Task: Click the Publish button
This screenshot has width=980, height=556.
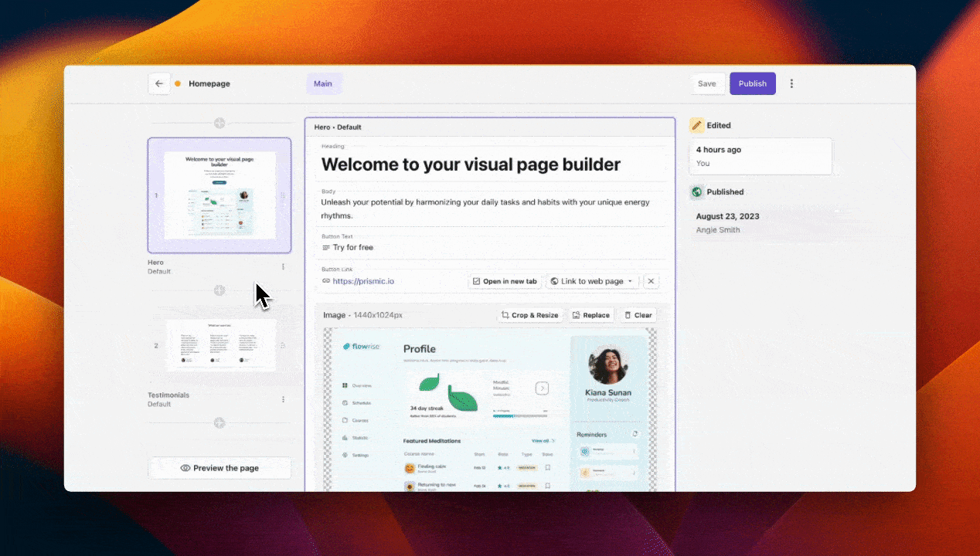Action: pos(752,83)
